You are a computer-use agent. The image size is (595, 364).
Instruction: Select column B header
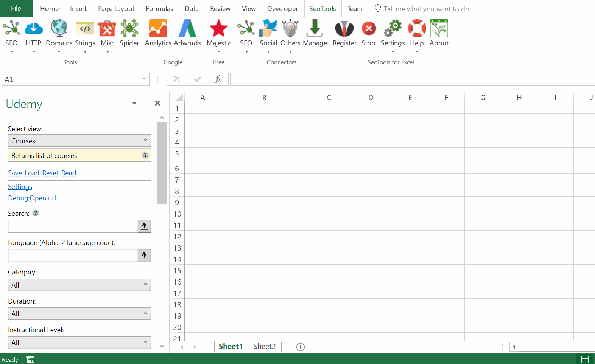pos(264,98)
